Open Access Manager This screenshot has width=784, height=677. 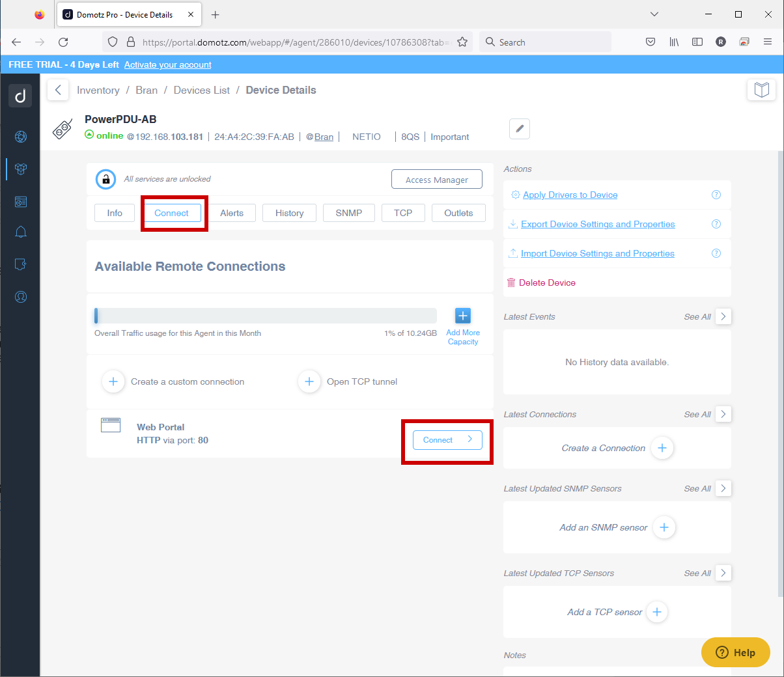437,180
